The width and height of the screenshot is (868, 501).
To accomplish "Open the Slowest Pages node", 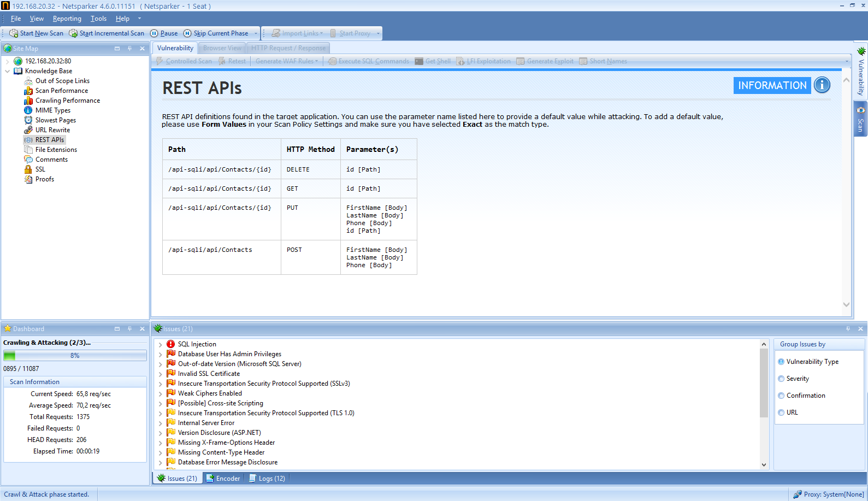I will point(56,120).
